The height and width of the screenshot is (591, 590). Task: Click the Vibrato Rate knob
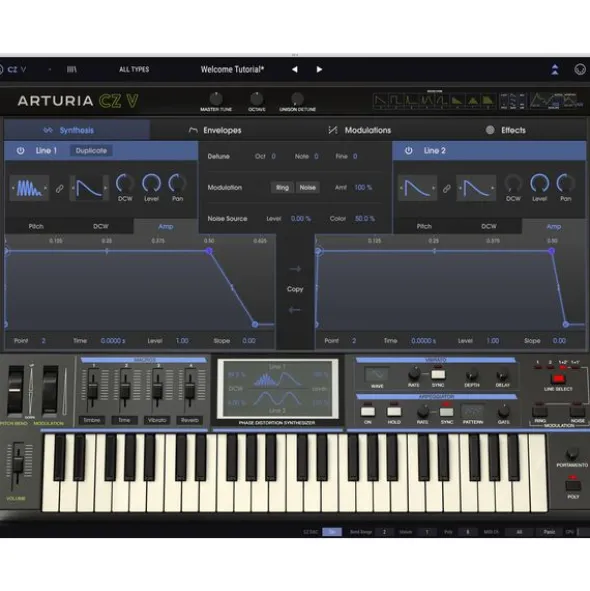point(414,374)
